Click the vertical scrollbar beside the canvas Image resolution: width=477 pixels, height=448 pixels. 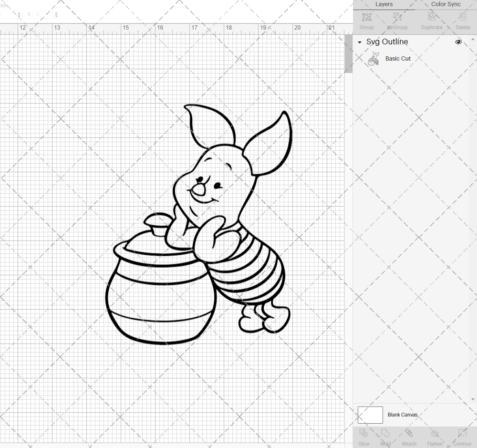tap(349, 52)
